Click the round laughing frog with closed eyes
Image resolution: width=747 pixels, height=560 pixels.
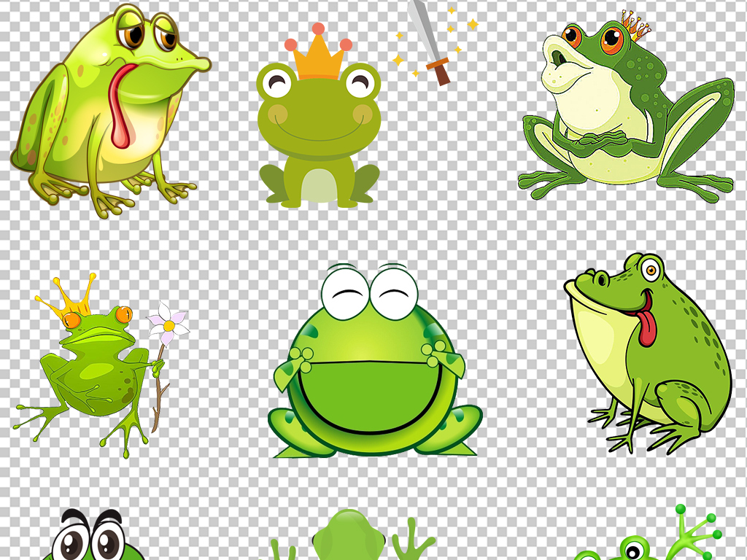pos(375,360)
